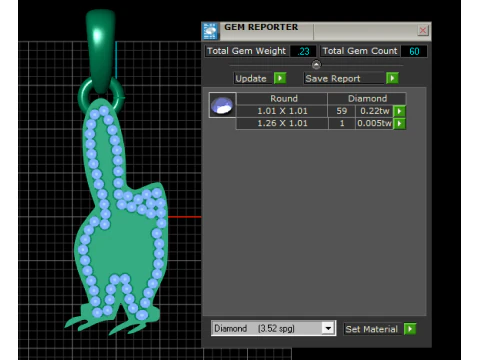Click the pendant bail in the viewport

[100, 50]
